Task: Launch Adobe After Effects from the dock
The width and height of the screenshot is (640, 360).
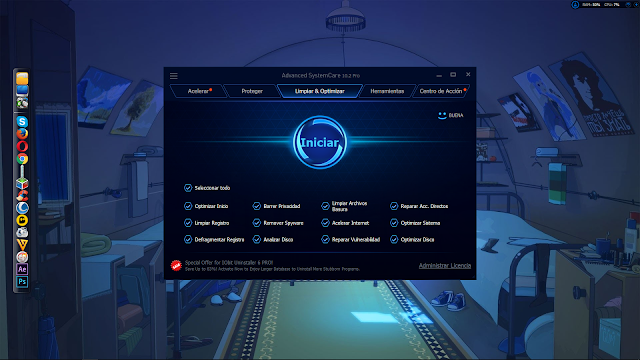Action: [22, 269]
